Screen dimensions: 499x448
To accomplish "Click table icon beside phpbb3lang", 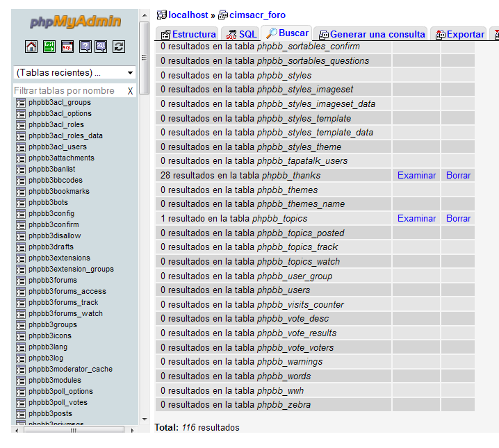I will point(21,347).
